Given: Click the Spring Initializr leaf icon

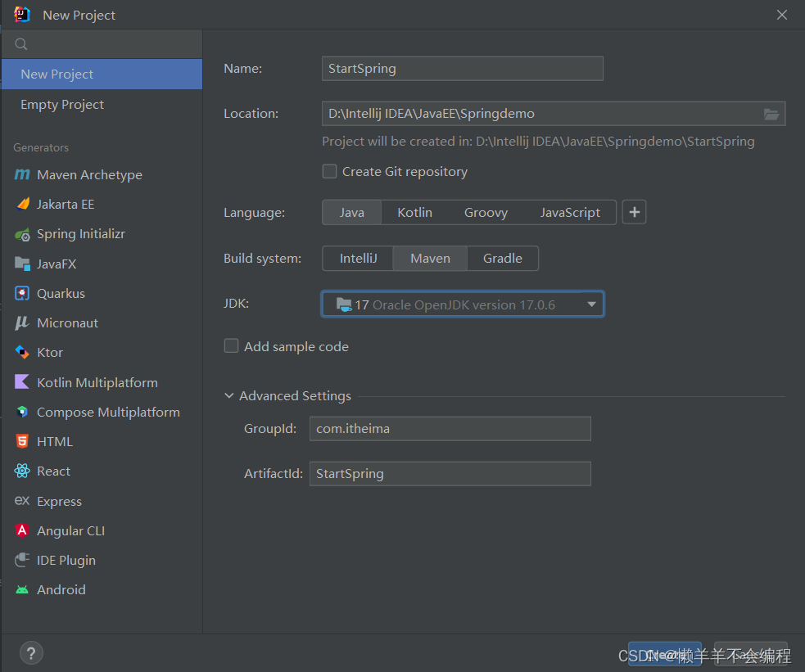Looking at the screenshot, I should point(22,235).
